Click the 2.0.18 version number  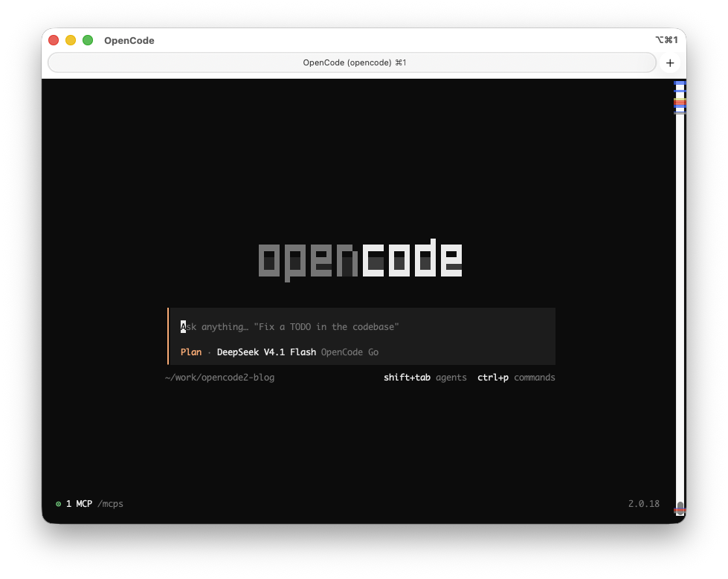tap(643, 504)
